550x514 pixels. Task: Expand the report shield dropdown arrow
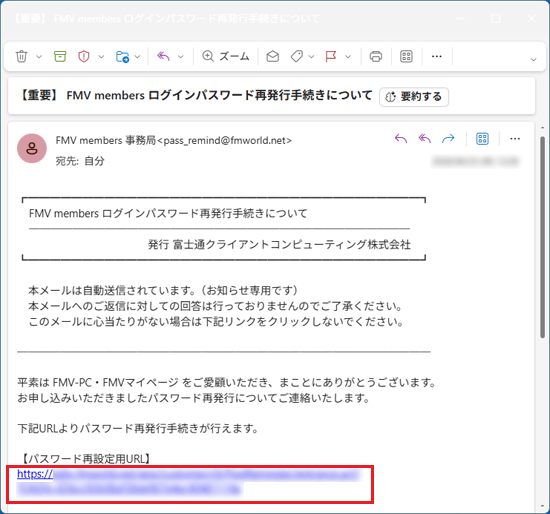pos(101,56)
